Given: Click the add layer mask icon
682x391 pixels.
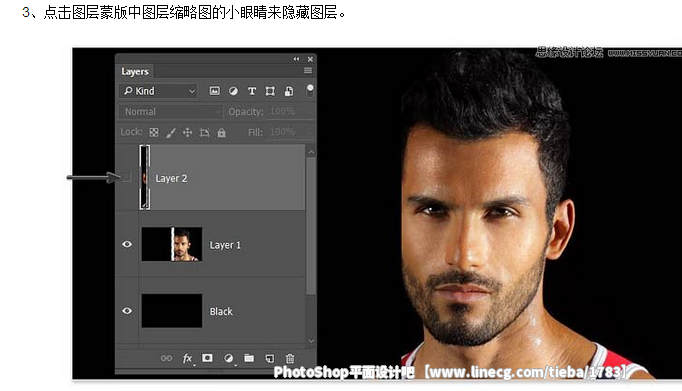Looking at the screenshot, I should [207, 358].
